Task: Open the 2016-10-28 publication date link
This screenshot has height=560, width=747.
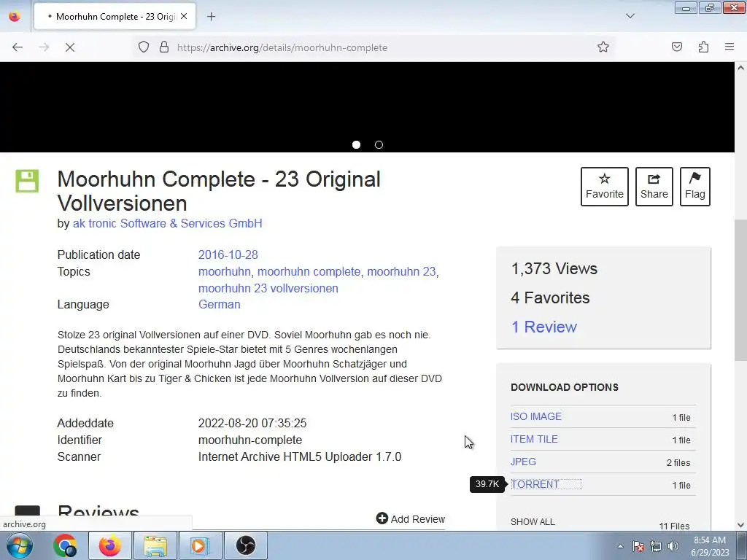Action: point(228,254)
